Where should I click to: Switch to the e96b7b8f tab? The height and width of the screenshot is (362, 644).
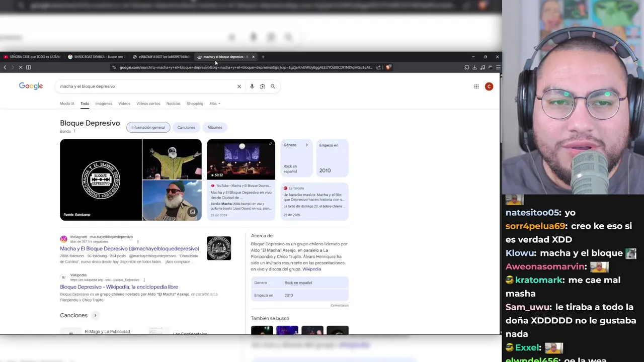click(x=162, y=57)
